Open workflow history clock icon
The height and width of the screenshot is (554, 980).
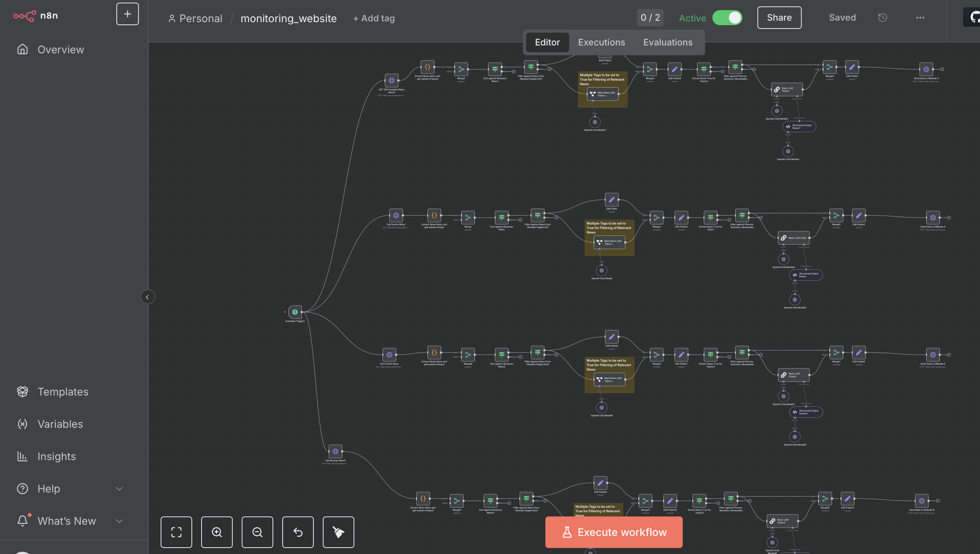pos(883,18)
